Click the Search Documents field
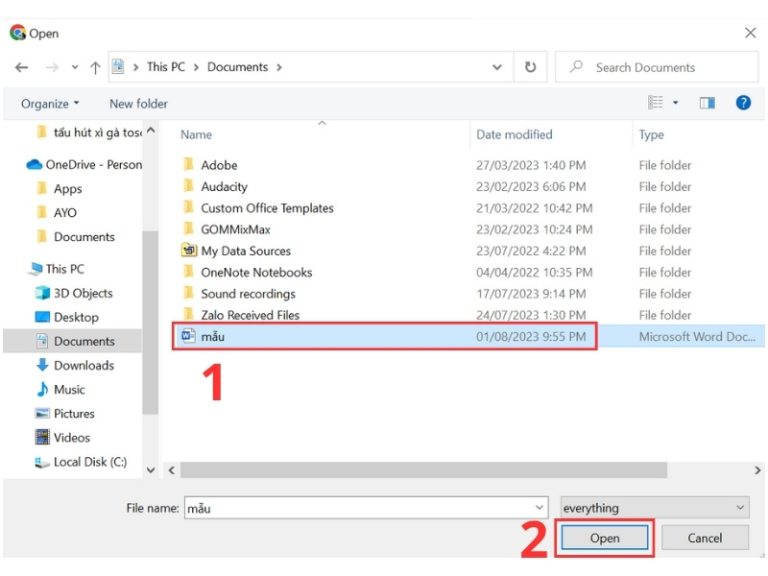This screenshot has height=576, width=768. [656, 67]
